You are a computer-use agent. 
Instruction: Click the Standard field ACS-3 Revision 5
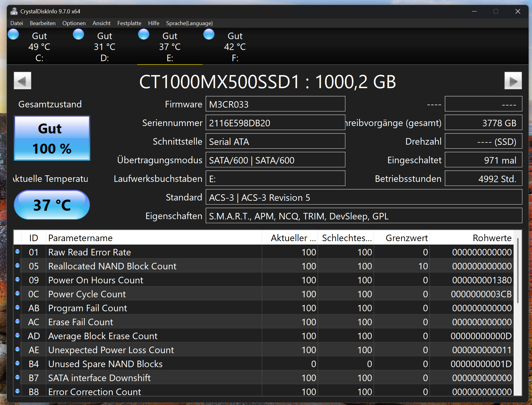coord(364,197)
